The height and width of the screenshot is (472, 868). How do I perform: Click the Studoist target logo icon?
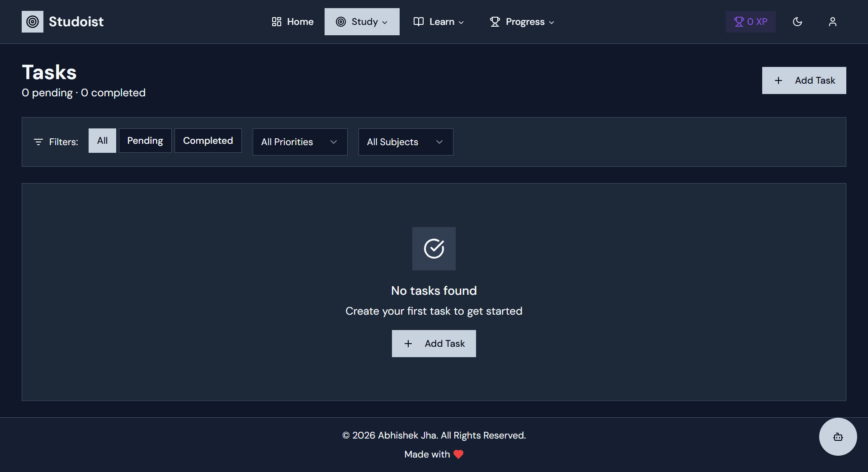[32, 21]
